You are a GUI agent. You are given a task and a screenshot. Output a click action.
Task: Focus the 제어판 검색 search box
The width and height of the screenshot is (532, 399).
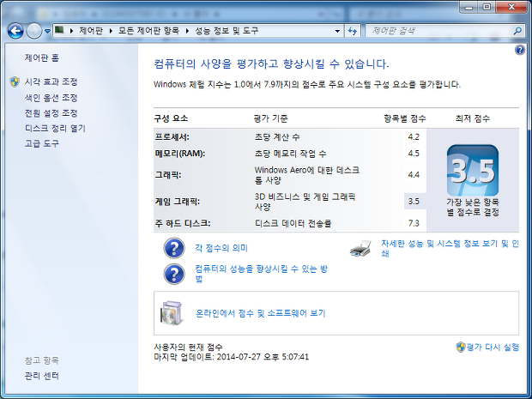(438, 31)
